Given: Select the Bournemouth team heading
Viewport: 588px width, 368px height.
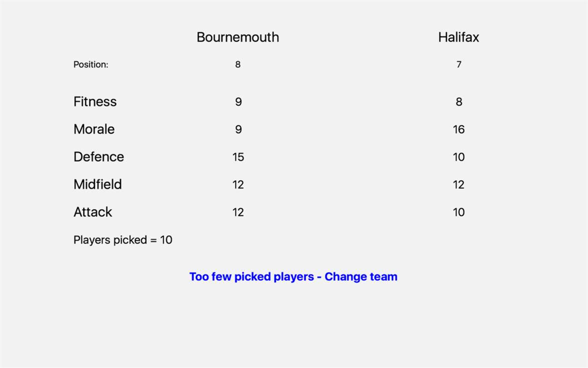Looking at the screenshot, I should [x=238, y=37].
